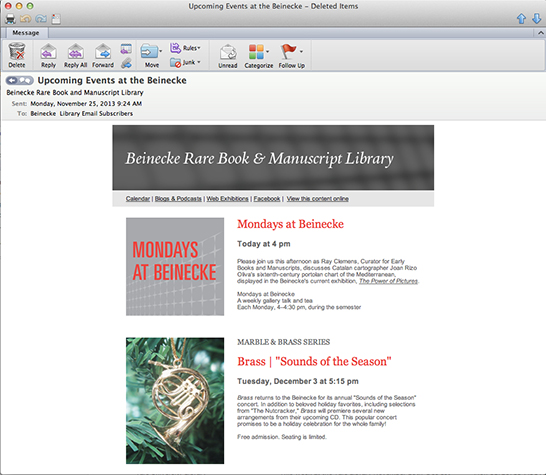Click the notes icon beside the Redo icon
The width and height of the screenshot is (546, 475).
[56, 18]
